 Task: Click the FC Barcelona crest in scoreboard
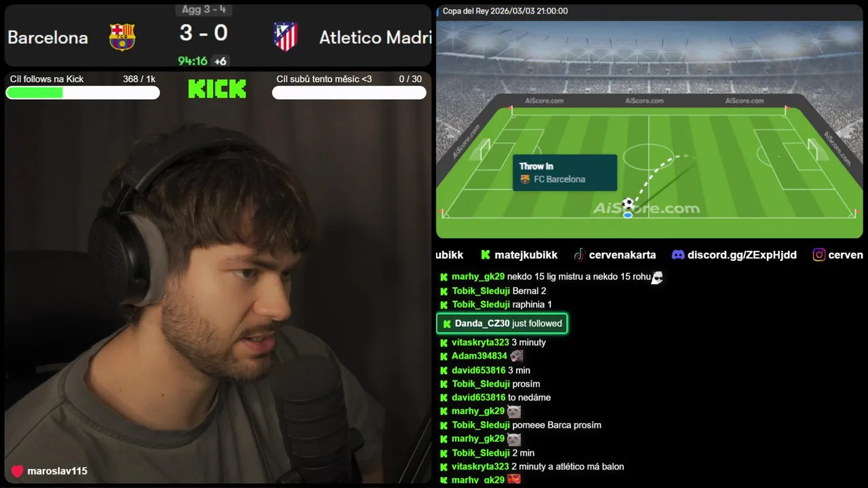click(122, 37)
